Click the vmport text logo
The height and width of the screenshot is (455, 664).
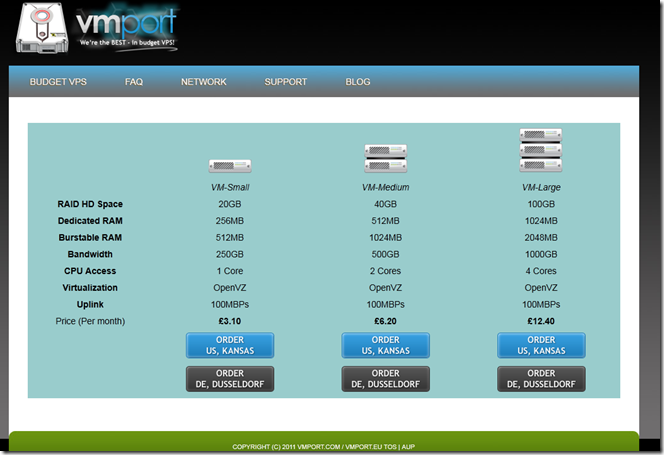tap(126, 23)
